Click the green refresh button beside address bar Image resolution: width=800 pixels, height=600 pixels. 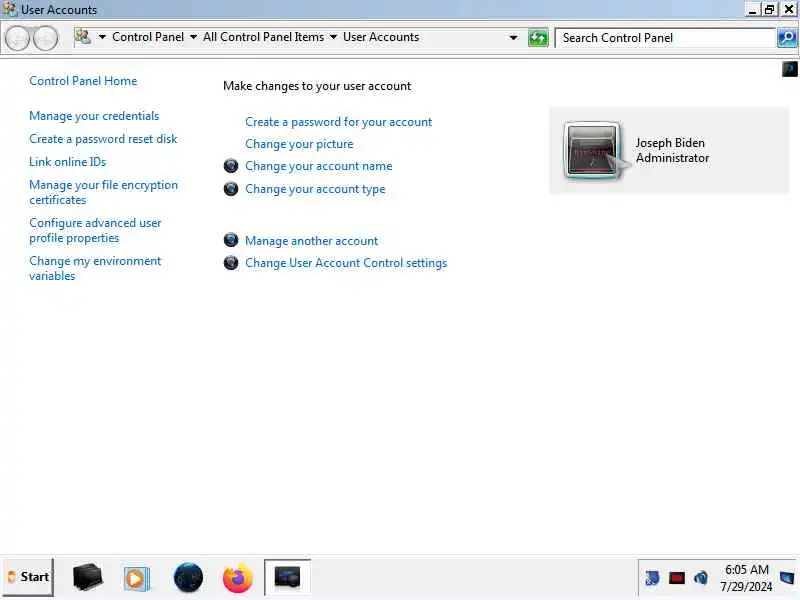[538, 38]
